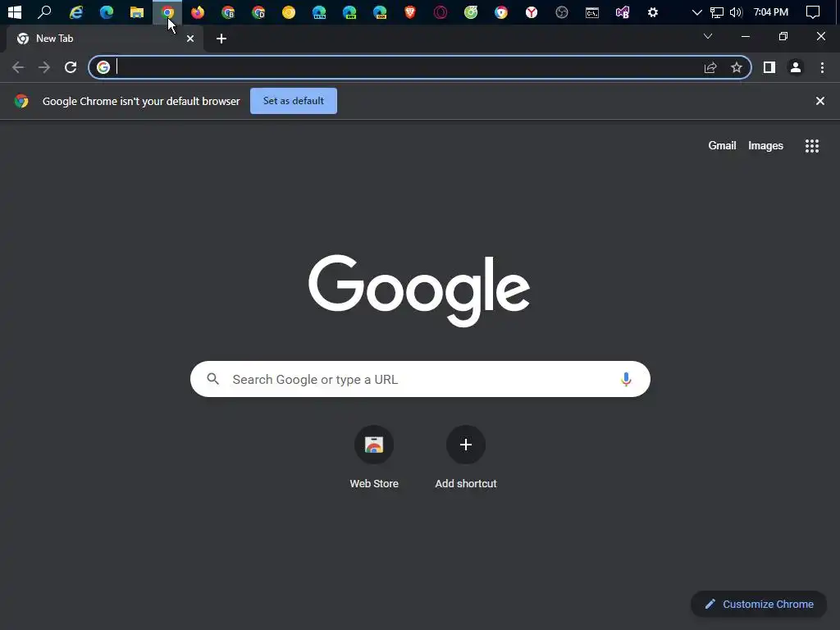The width and height of the screenshot is (840, 630).
Task: Open Chrome's three-dot menu
Action: (822, 67)
